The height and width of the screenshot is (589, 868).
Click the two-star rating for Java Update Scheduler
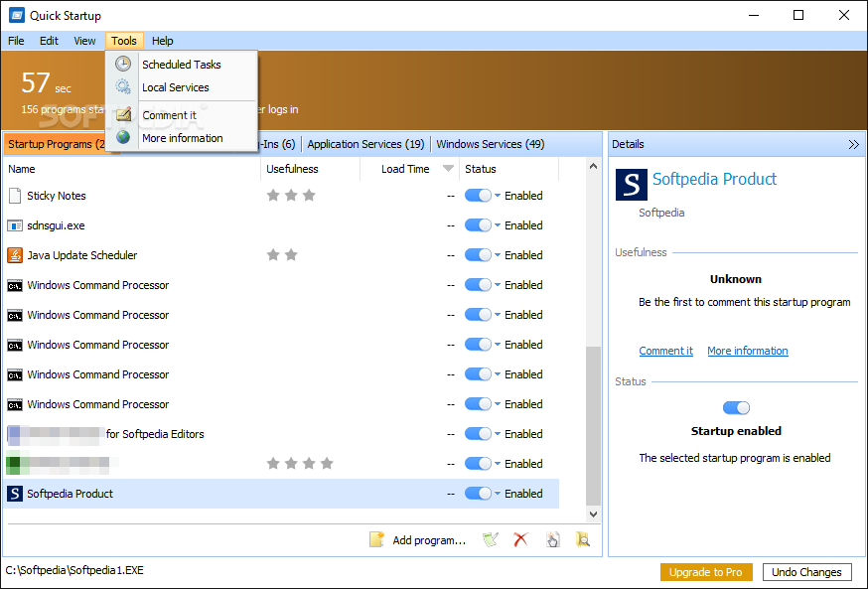tap(282, 254)
